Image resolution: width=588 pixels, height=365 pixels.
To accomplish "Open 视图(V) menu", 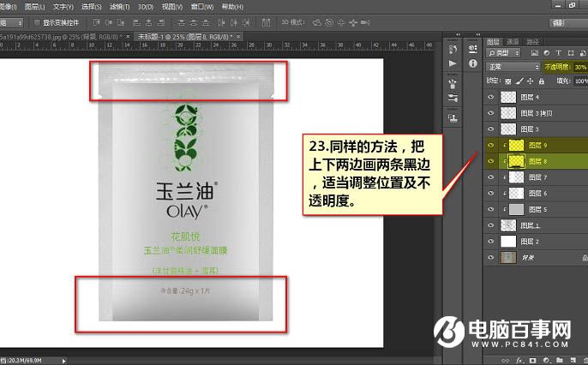I will [x=172, y=7].
